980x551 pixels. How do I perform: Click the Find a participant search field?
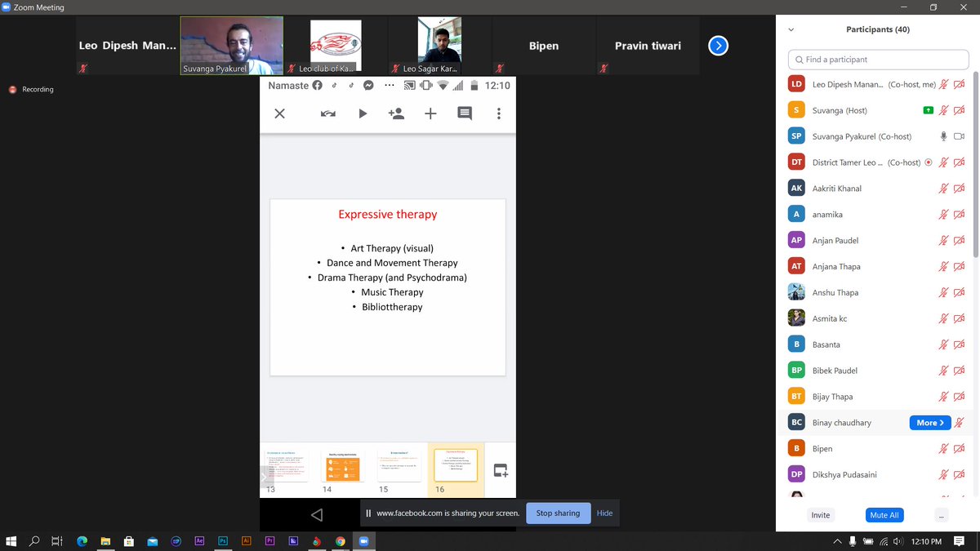[x=878, y=60]
